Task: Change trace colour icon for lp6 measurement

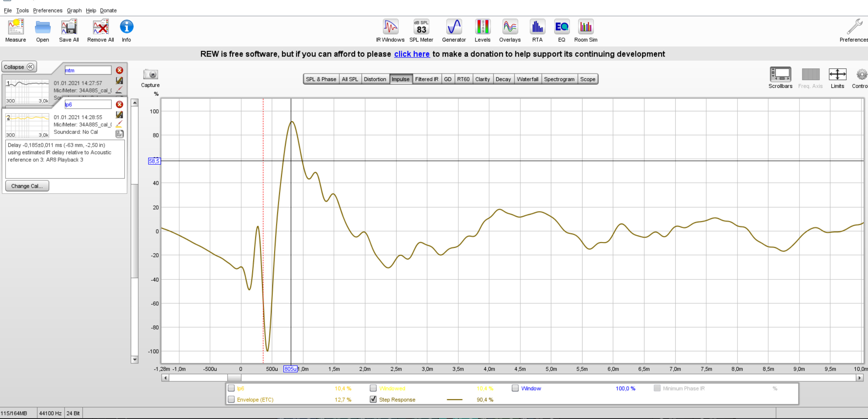Action: [119, 124]
